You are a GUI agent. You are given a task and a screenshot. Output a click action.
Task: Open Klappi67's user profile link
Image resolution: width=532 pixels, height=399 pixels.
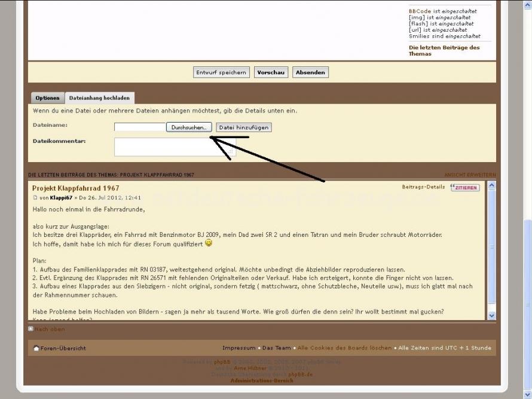coord(61,197)
